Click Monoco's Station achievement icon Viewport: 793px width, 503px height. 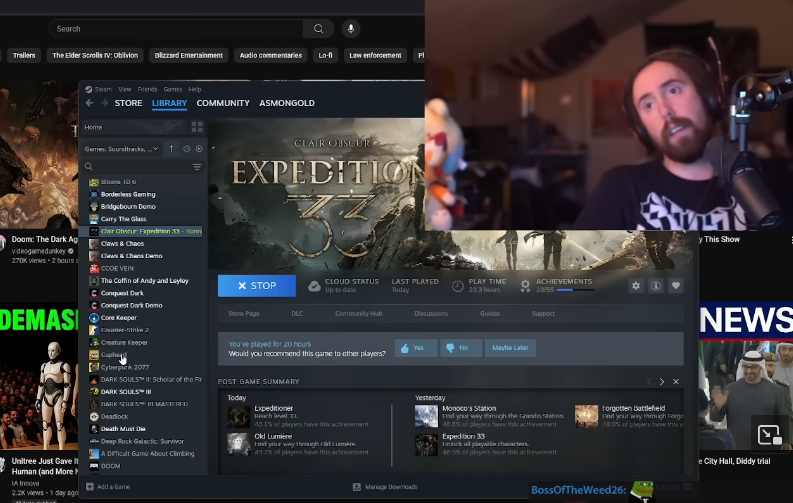pos(426,417)
